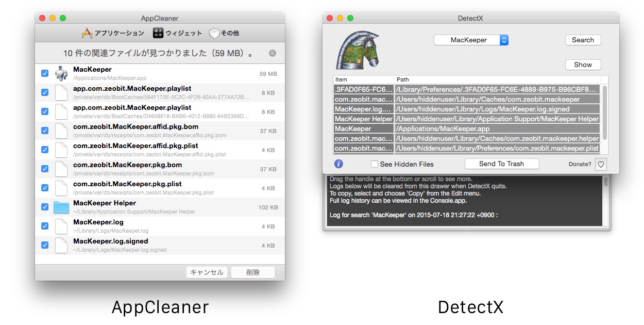Select the MacKeeper Helper row name
The image size is (644, 325).
pyautogui.click(x=105, y=203)
